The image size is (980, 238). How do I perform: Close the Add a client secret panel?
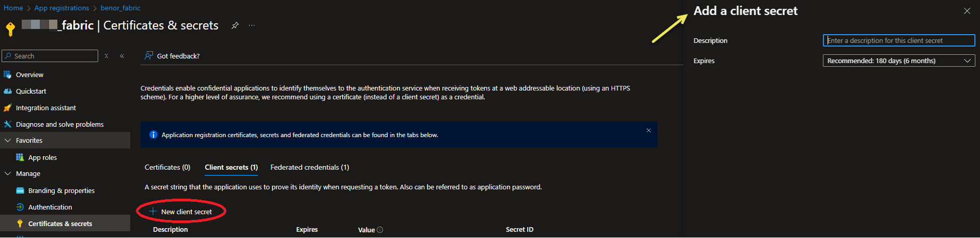(x=967, y=11)
